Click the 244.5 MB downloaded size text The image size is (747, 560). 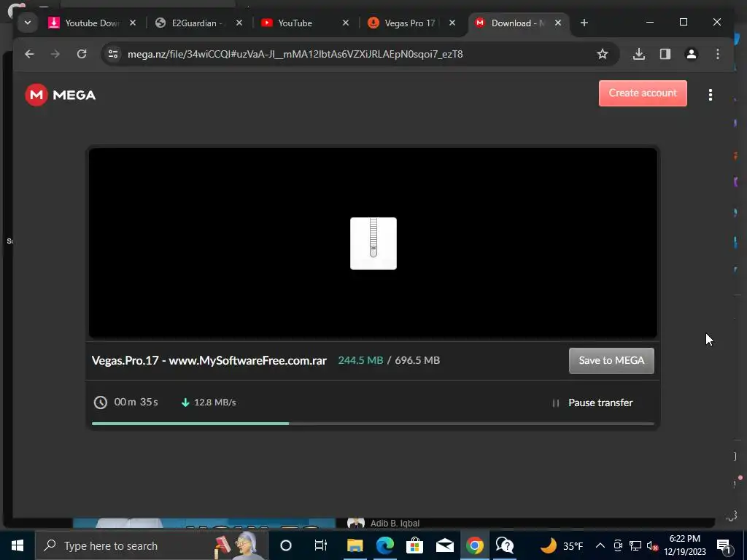[360, 360]
